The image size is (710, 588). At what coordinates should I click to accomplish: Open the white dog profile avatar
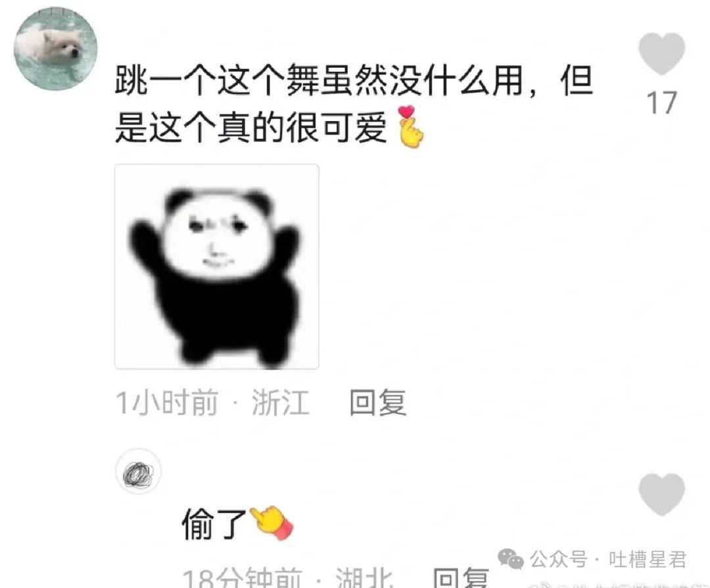coord(56,49)
